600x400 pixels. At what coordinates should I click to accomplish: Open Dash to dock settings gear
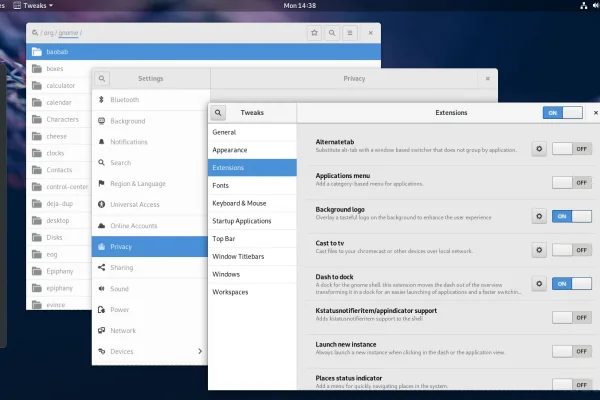pyautogui.click(x=539, y=284)
